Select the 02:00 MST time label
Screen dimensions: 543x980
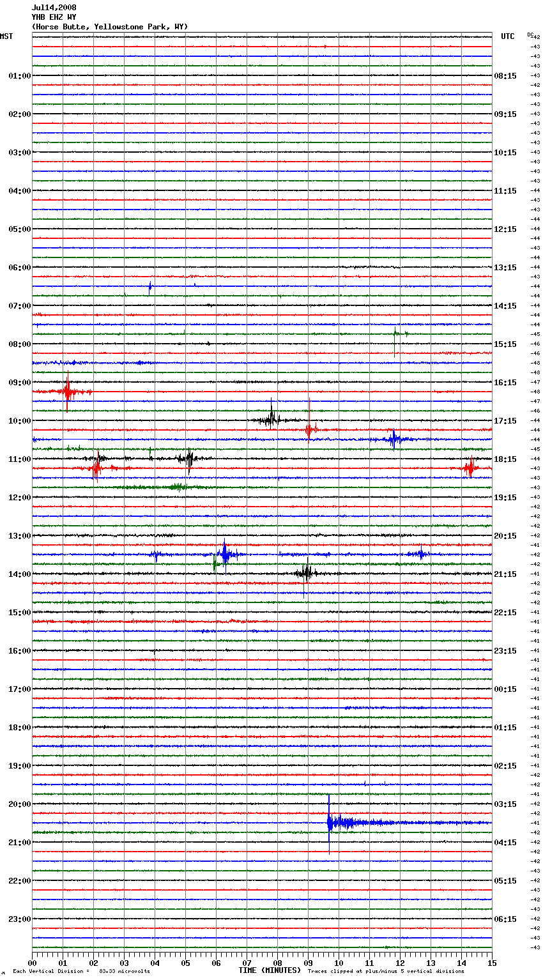[x=20, y=114]
